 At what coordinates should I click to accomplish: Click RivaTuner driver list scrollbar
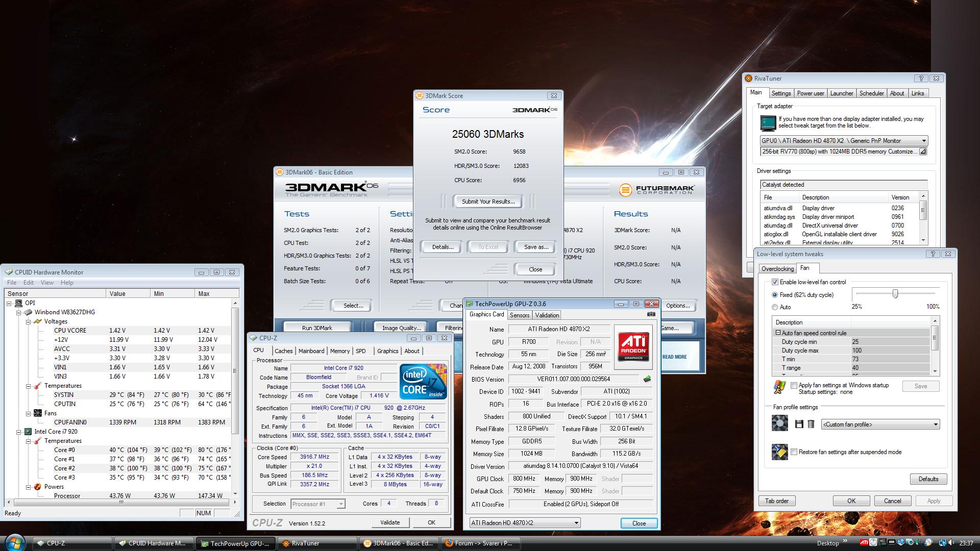click(923, 218)
